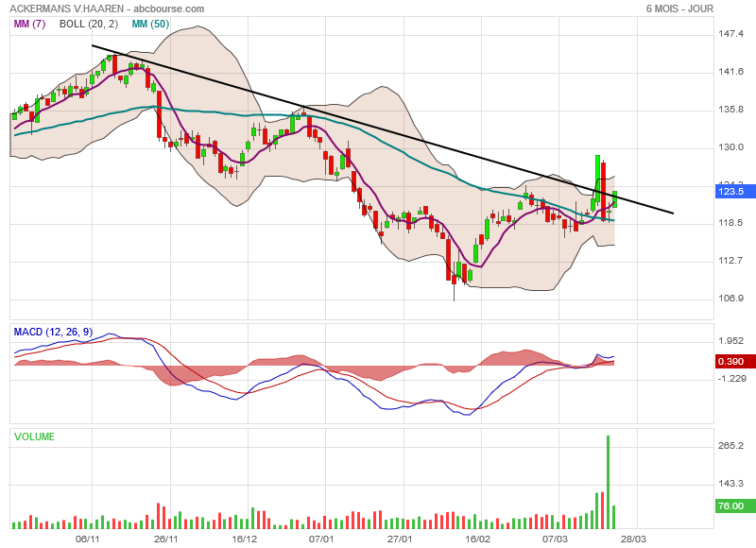756x548 pixels.
Task: Click the 265.2 volume axis label
Action: tap(730, 445)
